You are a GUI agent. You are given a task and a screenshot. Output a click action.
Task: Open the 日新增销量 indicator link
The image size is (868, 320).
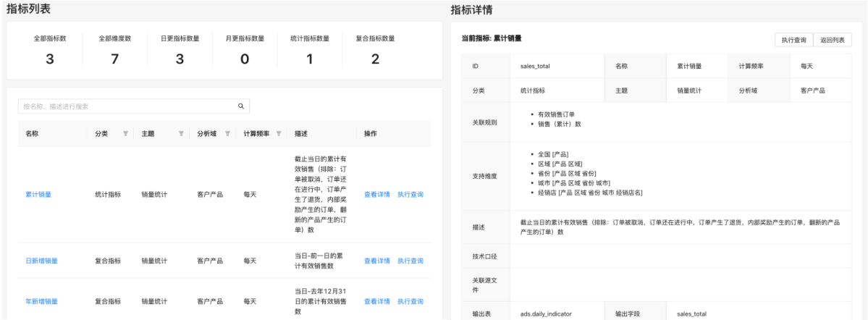coord(41,261)
